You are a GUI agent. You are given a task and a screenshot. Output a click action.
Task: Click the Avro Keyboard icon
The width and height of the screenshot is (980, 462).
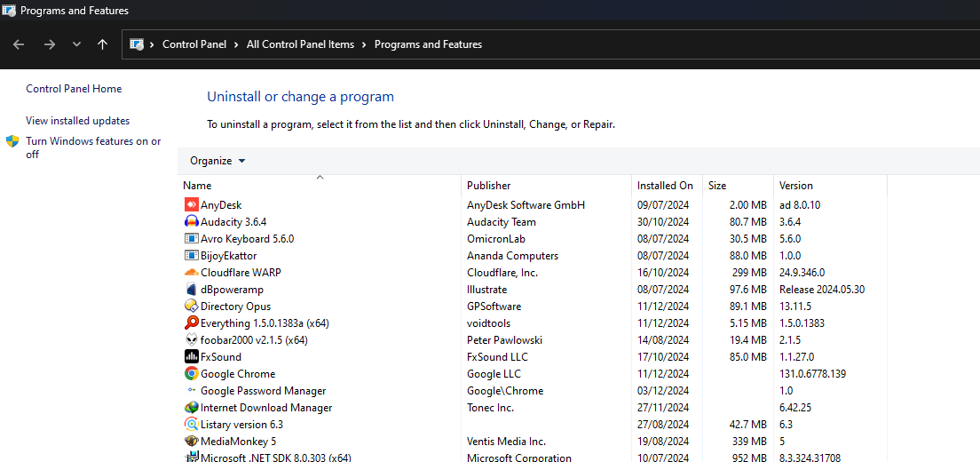tap(191, 238)
